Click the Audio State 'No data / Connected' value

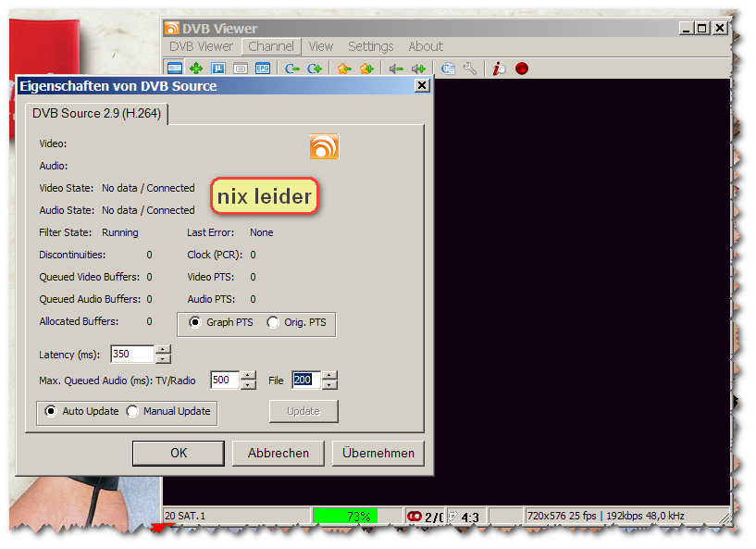(148, 210)
